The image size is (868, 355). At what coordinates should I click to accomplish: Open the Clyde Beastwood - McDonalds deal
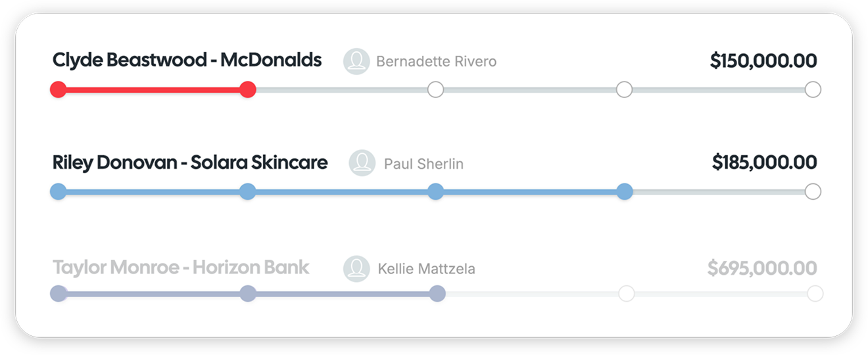point(187,60)
